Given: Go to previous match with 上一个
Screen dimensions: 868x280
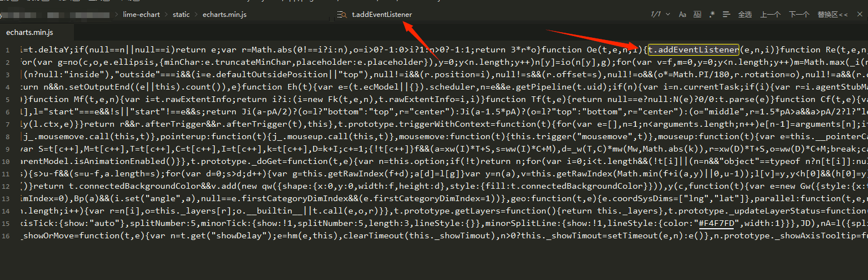Looking at the screenshot, I should (770, 14).
